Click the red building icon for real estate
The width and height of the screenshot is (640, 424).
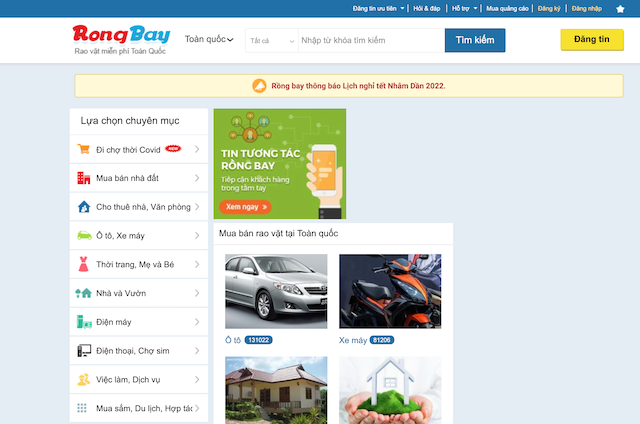tap(84, 179)
